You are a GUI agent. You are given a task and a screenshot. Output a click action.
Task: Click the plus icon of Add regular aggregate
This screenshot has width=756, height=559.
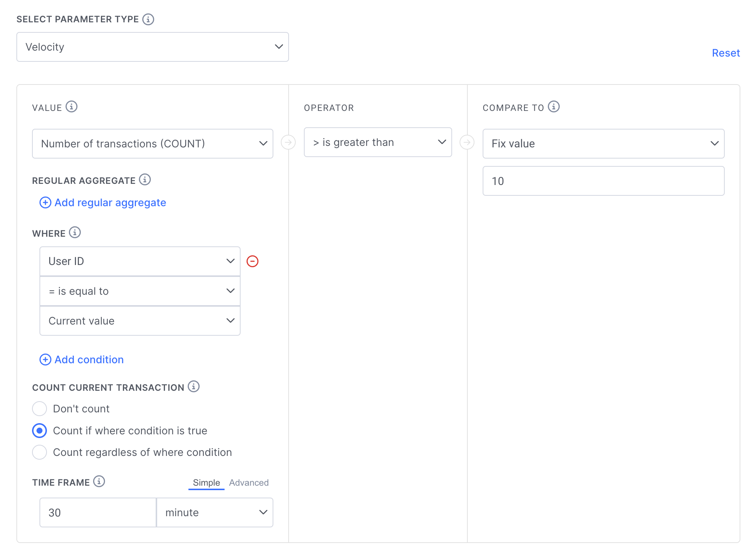(x=45, y=202)
